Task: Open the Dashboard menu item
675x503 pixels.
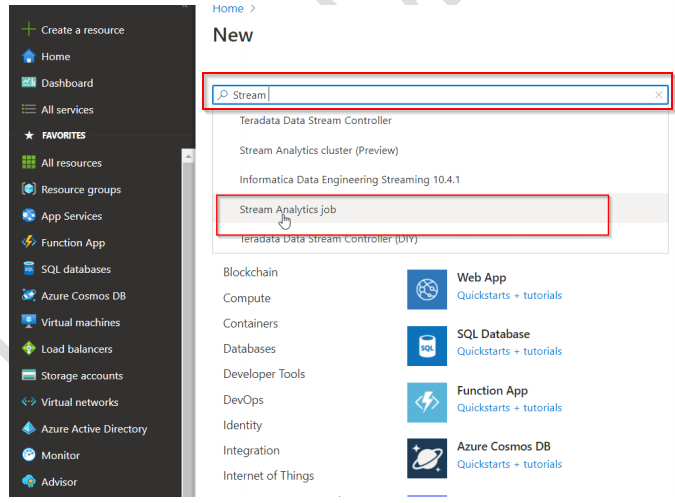Action: coord(66,83)
